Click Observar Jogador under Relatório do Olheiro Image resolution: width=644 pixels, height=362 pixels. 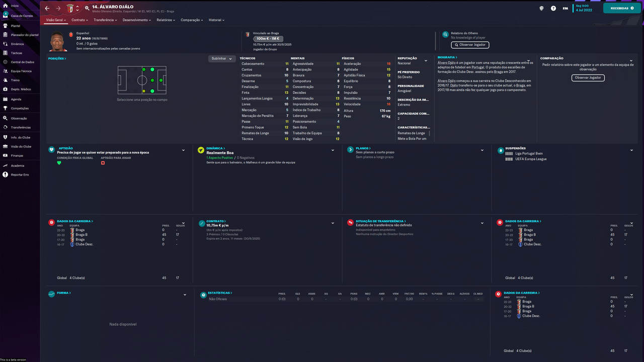tap(470, 45)
